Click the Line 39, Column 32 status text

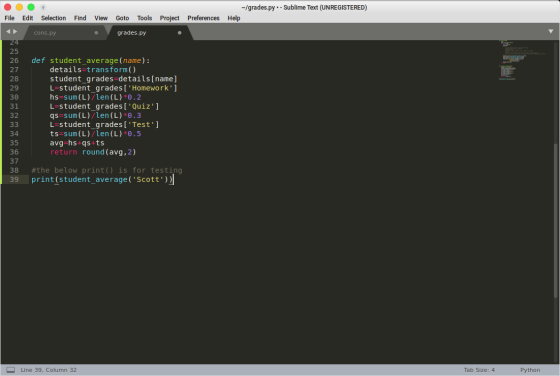coord(49,370)
